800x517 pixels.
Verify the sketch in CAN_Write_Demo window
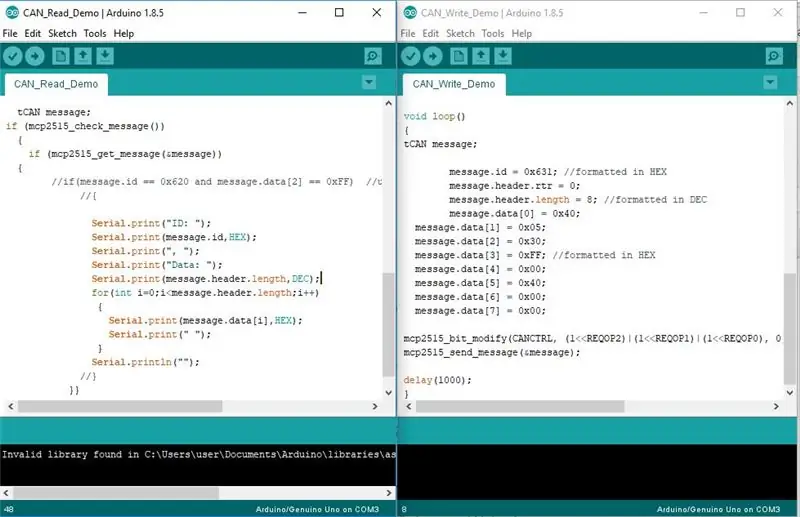411,56
